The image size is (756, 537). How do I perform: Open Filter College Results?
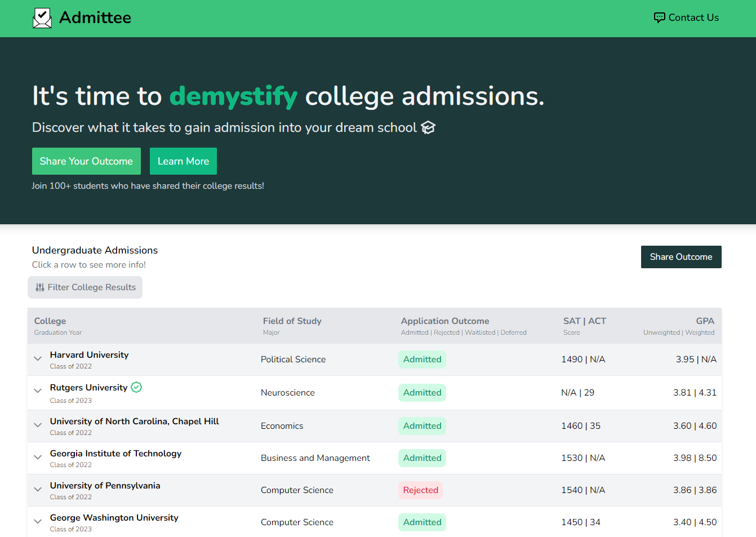click(85, 287)
